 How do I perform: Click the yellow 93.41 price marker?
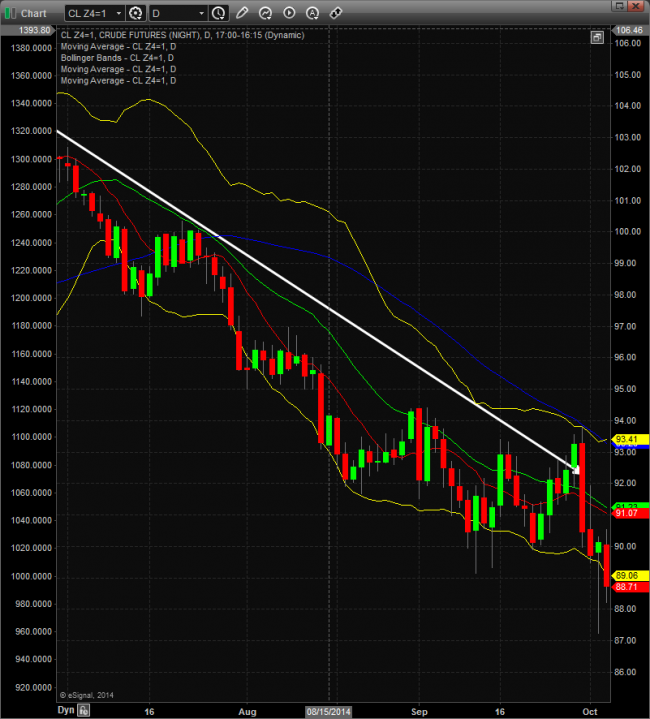tap(629, 439)
